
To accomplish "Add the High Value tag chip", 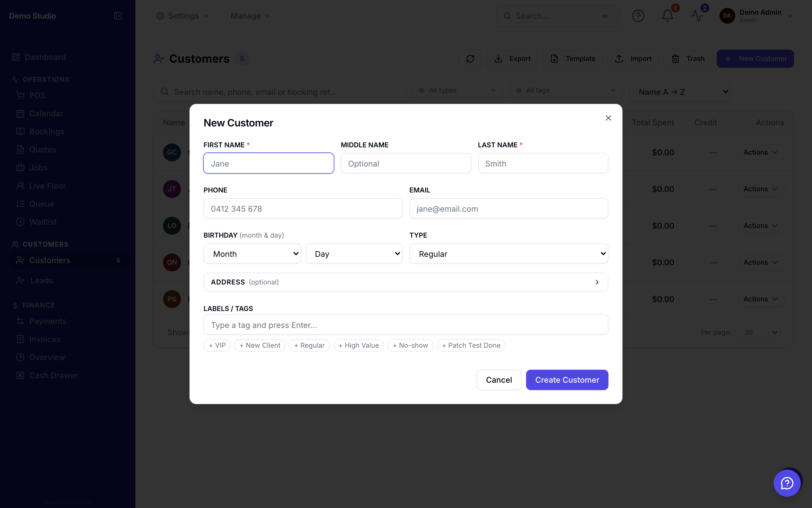I will point(358,345).
